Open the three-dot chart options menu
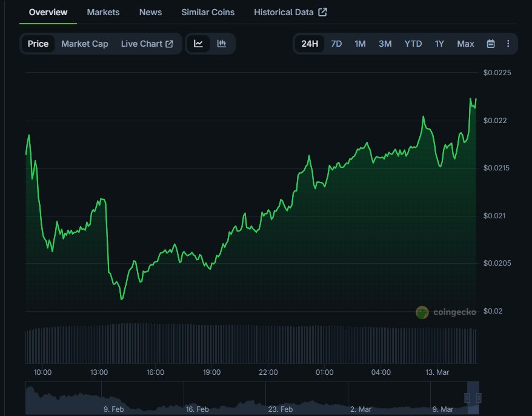Viewport: 532px width, 416px height. (508, 44)
